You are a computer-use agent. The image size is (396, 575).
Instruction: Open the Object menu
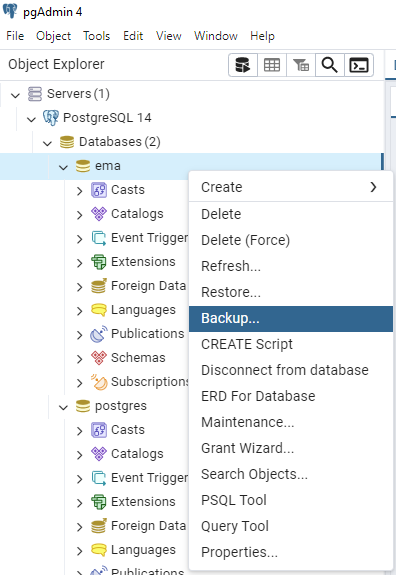pos(53,36)
